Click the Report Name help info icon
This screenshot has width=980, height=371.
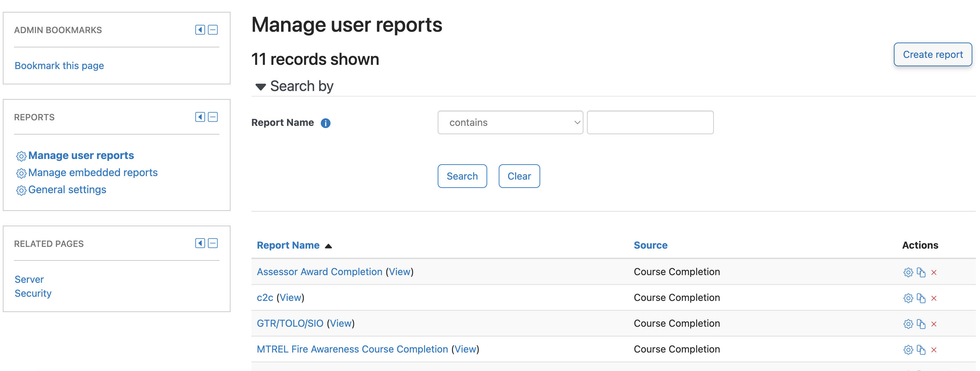click(x=326, y=123)
